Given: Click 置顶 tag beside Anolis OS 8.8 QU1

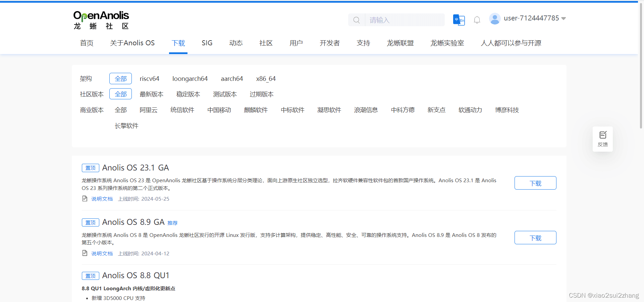Looking at the screenshot, I should 91,276.
